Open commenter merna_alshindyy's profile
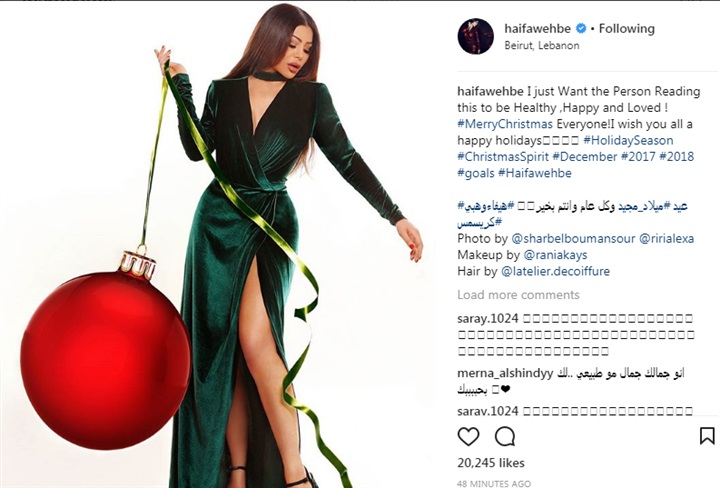The width and height of the screenshot is (720, 488). tap(505, 373)
